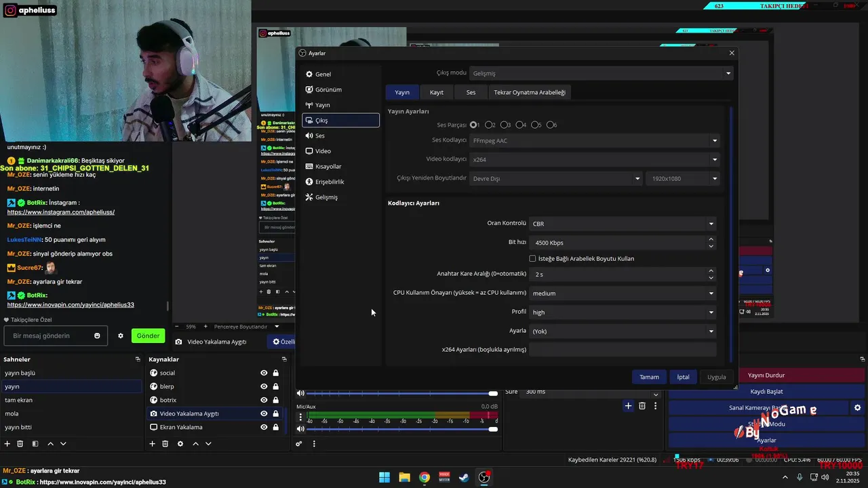The width and height of the screenshot is (868, 488).
Task: Toggle visibility of the social source
Action: tap(264, 373)
